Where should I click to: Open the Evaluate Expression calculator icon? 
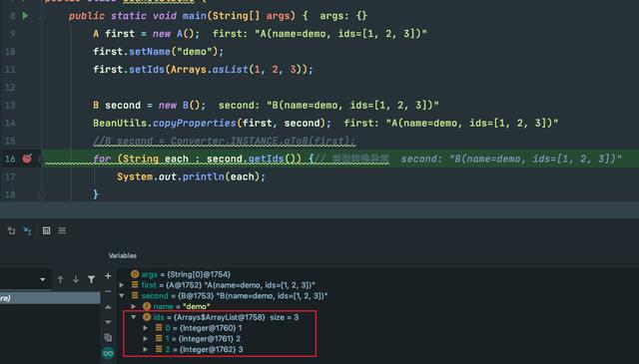pyautogui.click(x=47, y=230)
